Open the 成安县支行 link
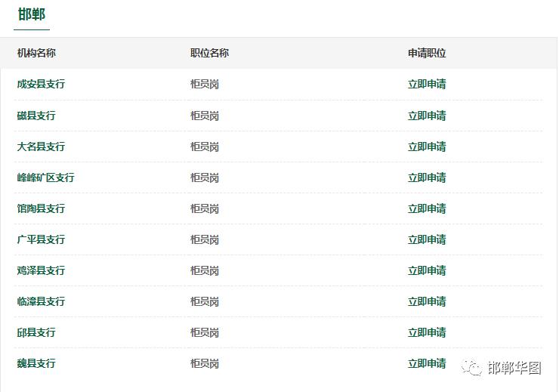559x392 pixels. [x=41, y=85]
